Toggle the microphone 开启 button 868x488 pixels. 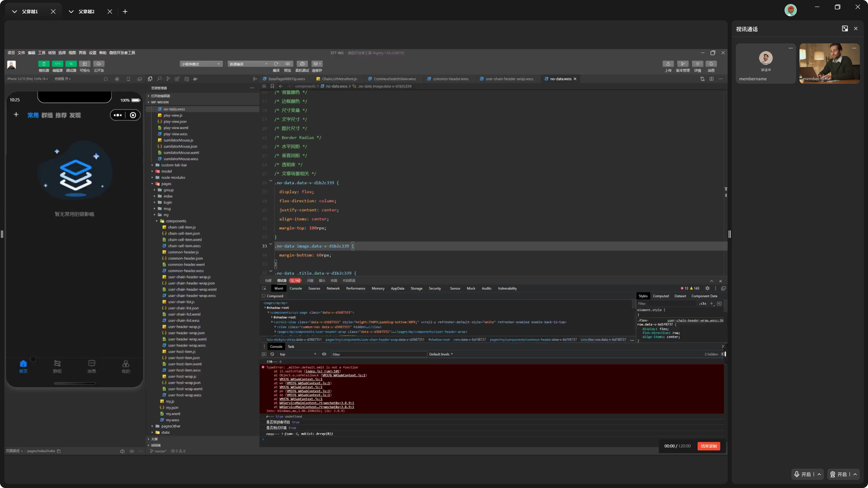pos(802,474)
